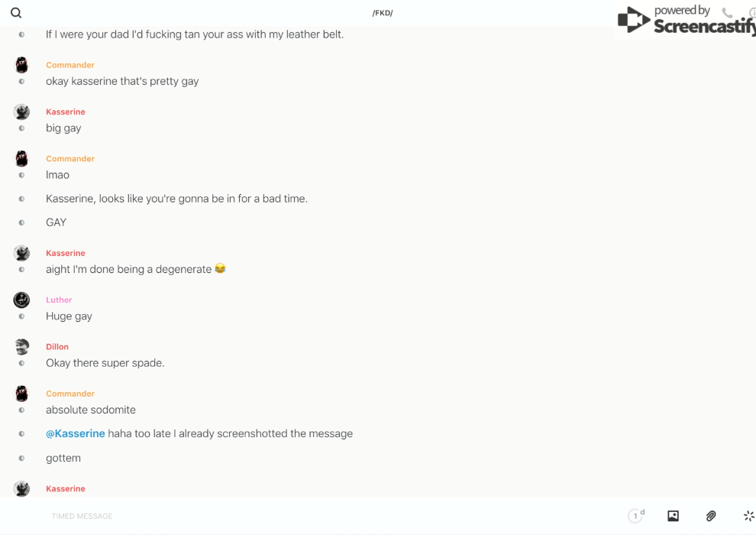Click the status dot beside 'Huge gay'
The height and width of the screenshot is (535, 756).
coord(21,316)
